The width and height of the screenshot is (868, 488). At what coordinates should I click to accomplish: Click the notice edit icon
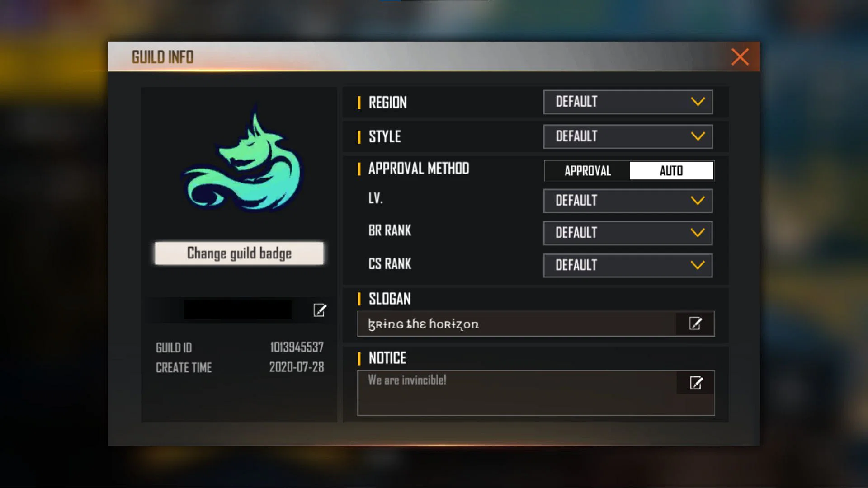click(695, 383)
